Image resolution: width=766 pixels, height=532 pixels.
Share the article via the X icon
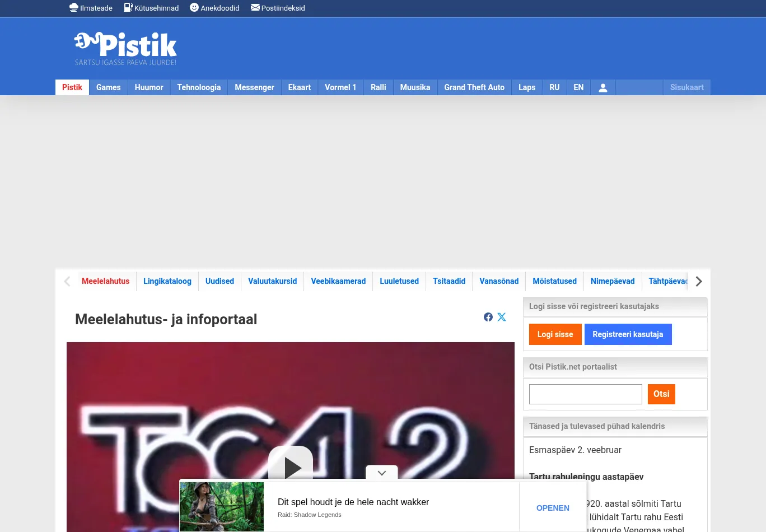tap(501, 317)
